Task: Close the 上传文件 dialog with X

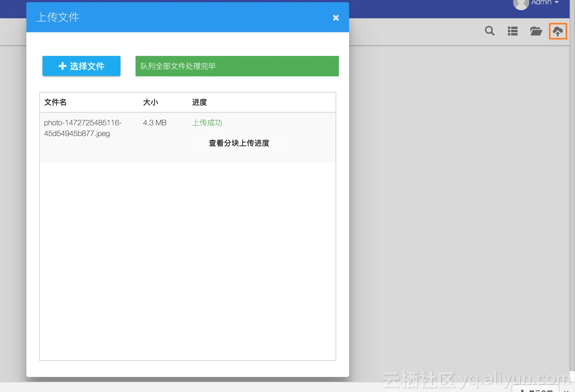Action: click(x=336, y=18)
